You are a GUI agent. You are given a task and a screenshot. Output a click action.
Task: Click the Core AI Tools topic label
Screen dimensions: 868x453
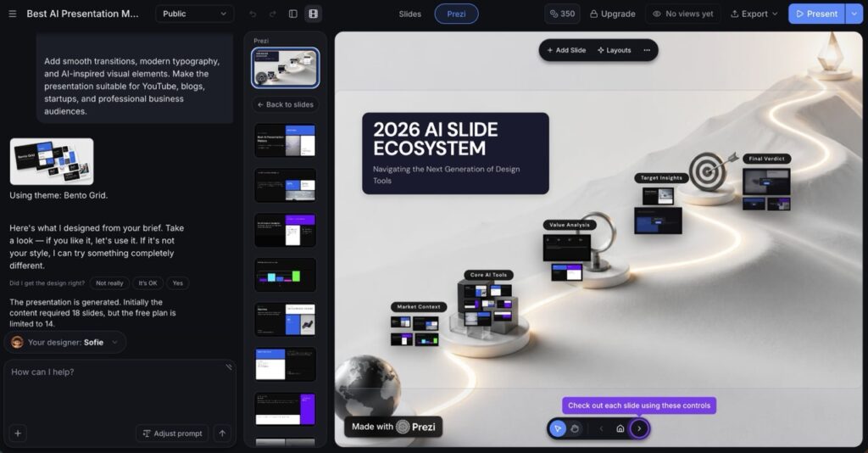pos(488,275)
